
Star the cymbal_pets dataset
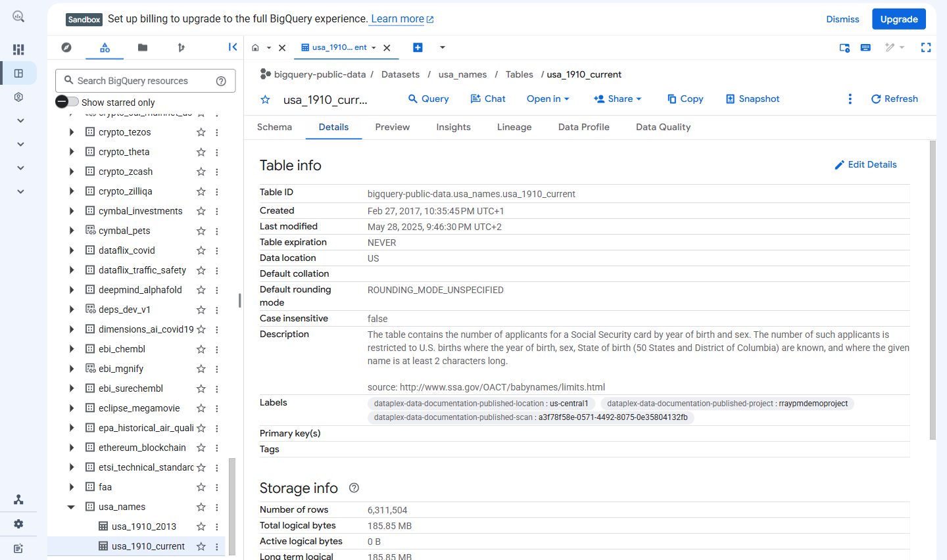pyautogui.click(x=201, y=231)
